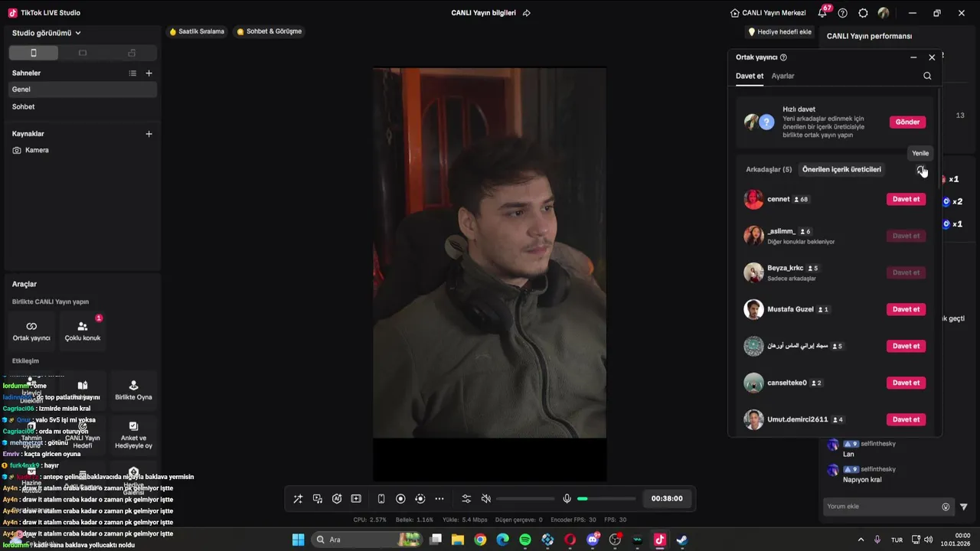Invite cennet with Davet et
The height and width of the screenshot is (551, 980).
pos(906,199)
